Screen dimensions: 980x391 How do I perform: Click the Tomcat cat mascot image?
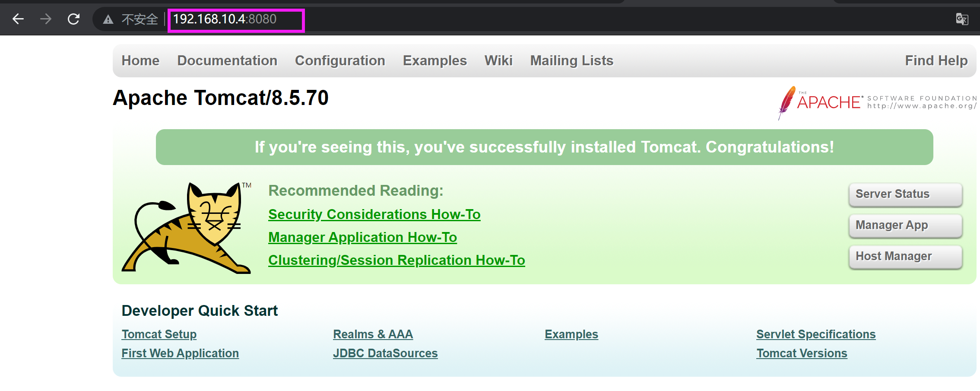187,228
